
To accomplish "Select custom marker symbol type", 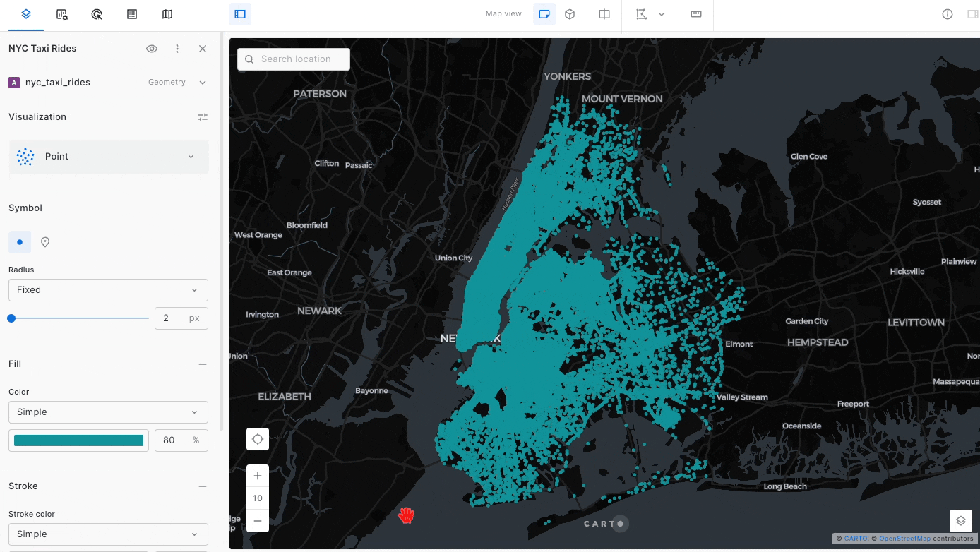I will point(45,242).
